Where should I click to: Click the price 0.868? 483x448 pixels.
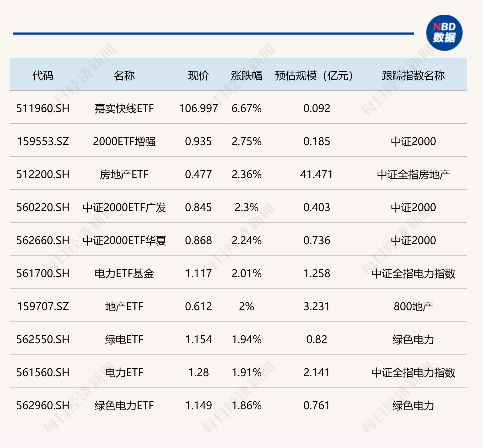pos(198,241)
